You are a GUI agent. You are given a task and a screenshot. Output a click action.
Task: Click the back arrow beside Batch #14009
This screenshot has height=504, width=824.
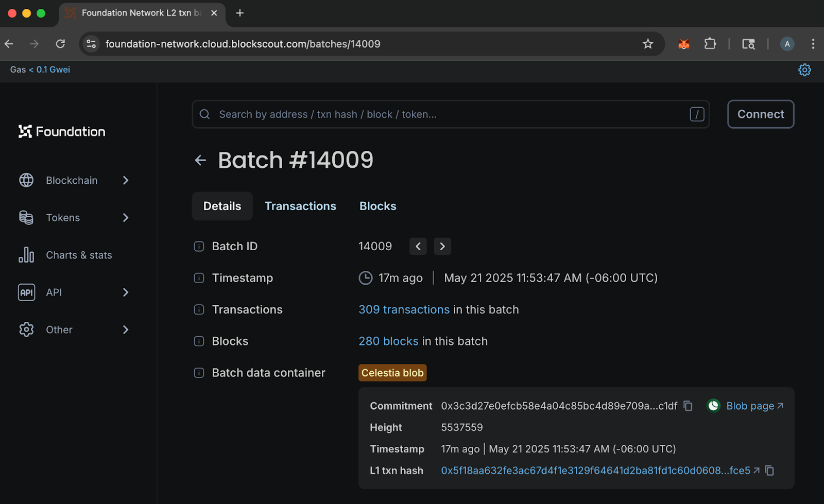point(200,161)
